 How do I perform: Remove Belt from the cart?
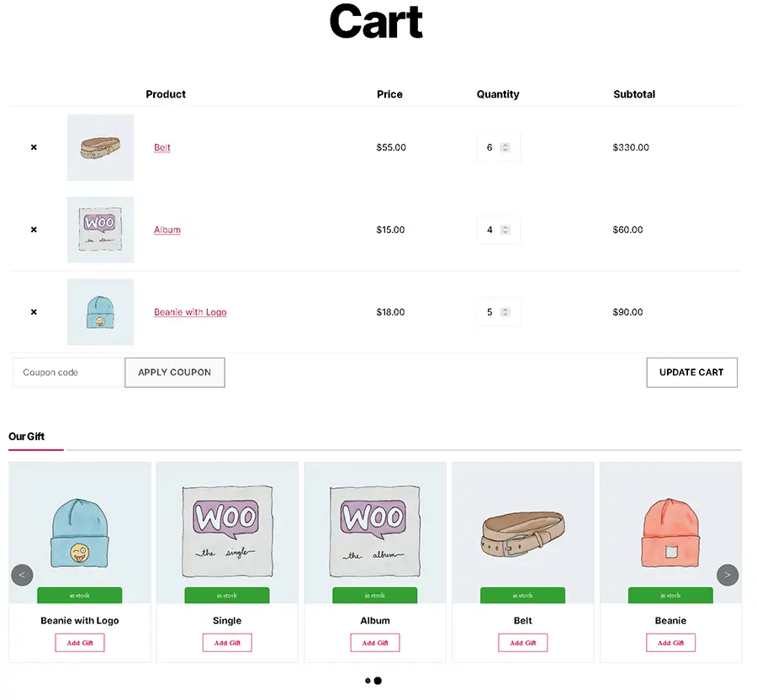pos(34,147)
